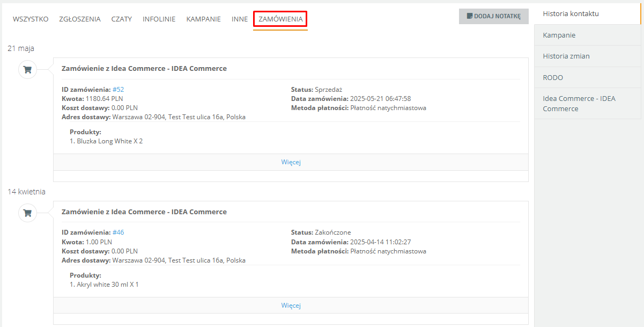
Task: Click the 21 maja date heading
Action: pos(21,48)
